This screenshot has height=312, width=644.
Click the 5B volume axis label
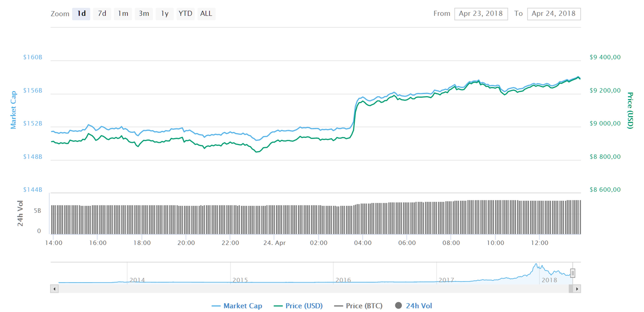[x=37, y=211]
